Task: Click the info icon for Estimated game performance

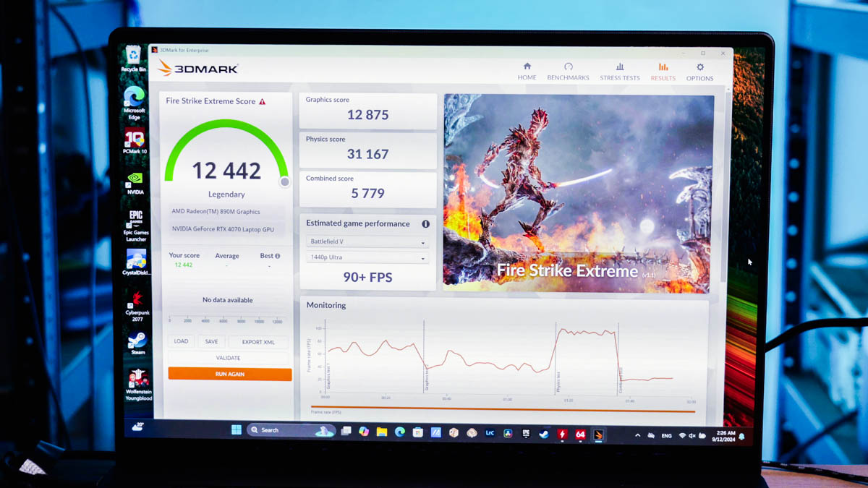Action: tap(425, 224)
